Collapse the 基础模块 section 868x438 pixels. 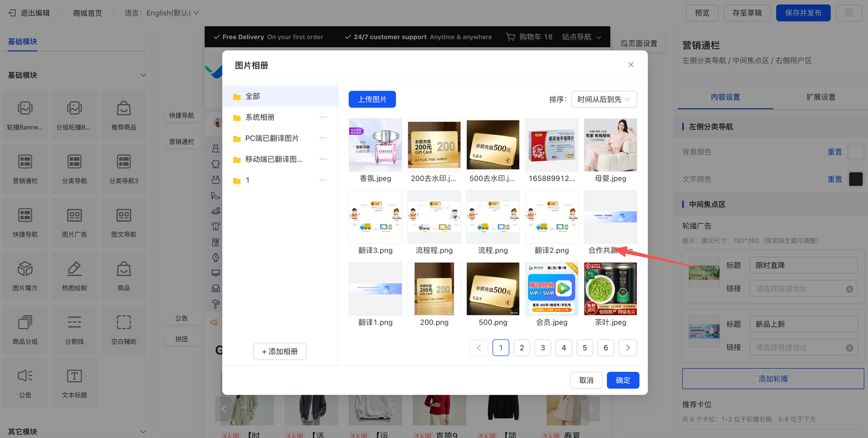coord(143,75)
